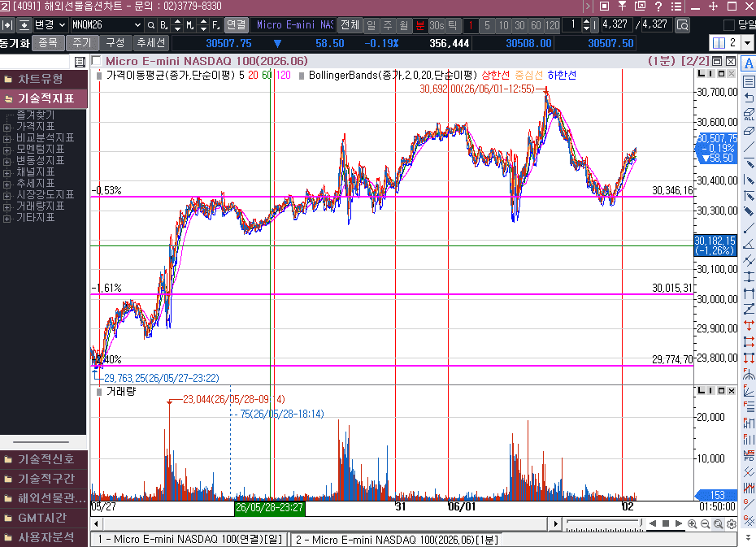Play the chart replay backward
The image size is (756, 547).
tap(652, 524)
